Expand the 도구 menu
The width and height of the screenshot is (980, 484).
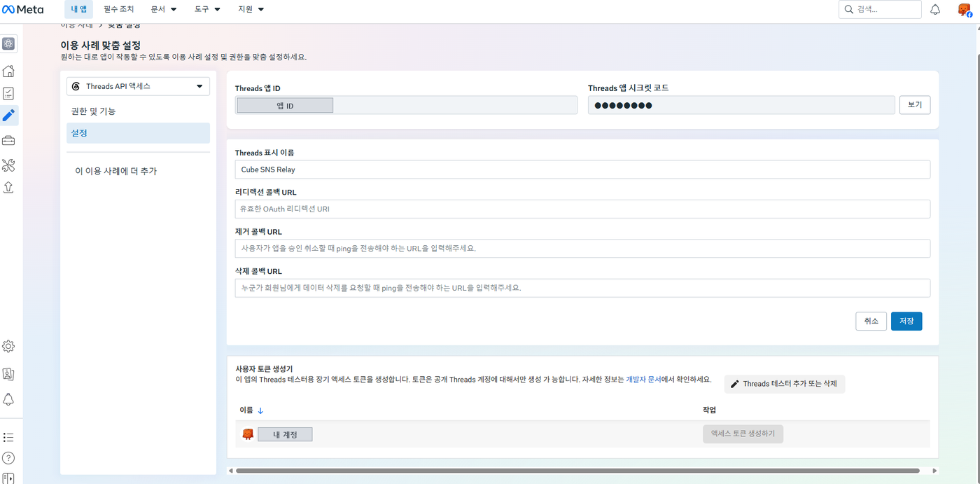(207, 10)
